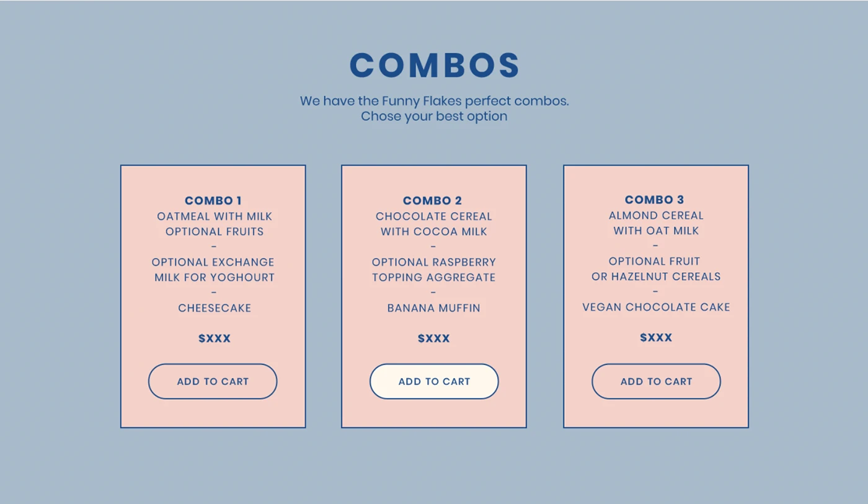
Task: Click the price under Combo 3
Action: pyautogui.click(x=656, y=337)
